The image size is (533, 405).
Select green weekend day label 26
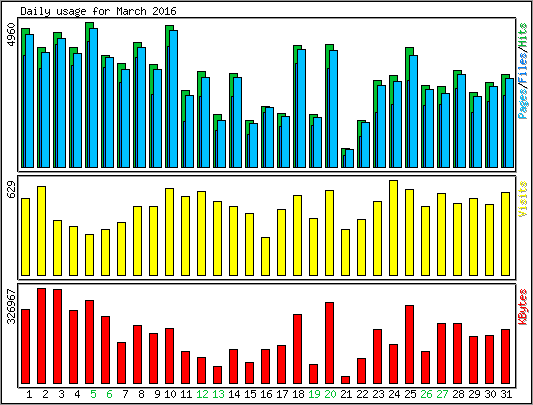(x=426, y=394)
